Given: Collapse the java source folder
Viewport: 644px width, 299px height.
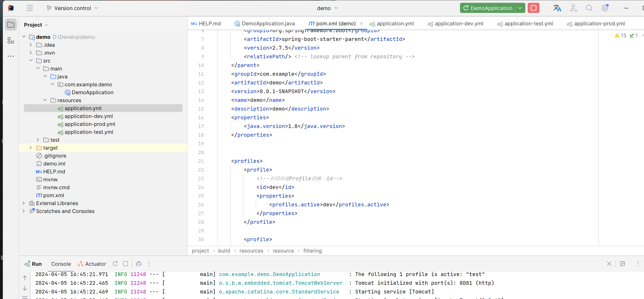Looking at the screenshot, I should click(x=45, y=76).
